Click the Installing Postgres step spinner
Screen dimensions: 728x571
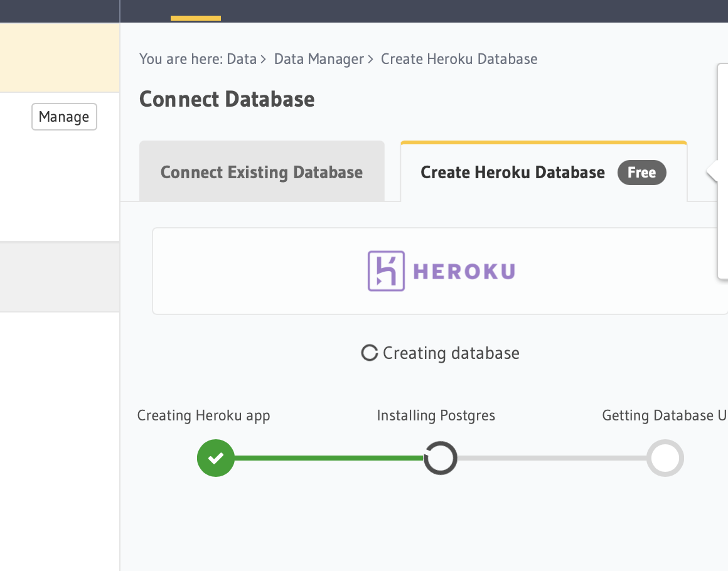(x=440, y=457)
